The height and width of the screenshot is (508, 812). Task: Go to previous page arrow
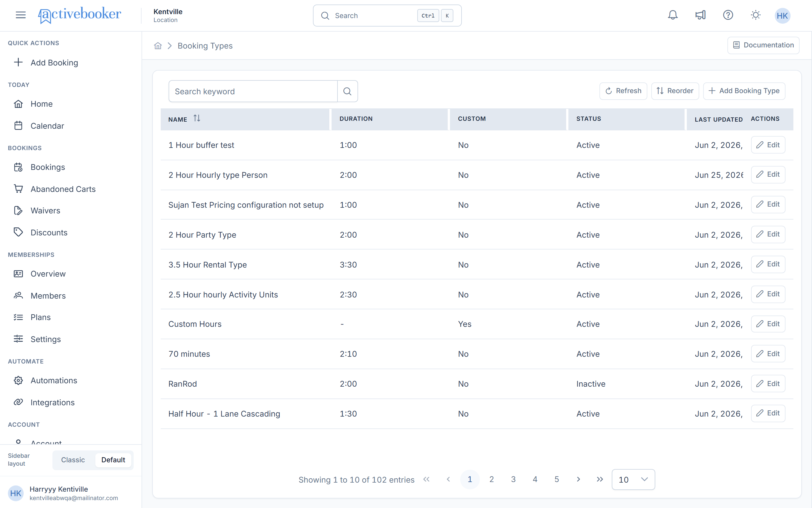448,479
